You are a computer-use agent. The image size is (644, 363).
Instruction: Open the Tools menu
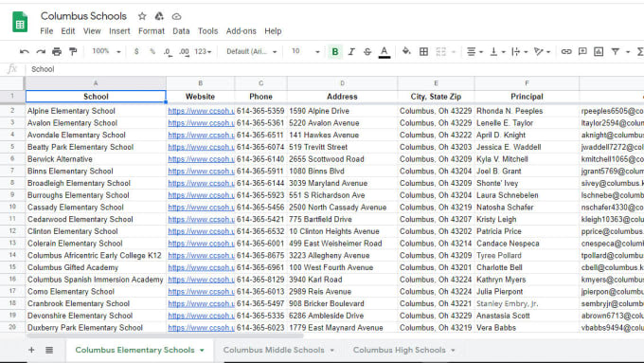[207, 31]
